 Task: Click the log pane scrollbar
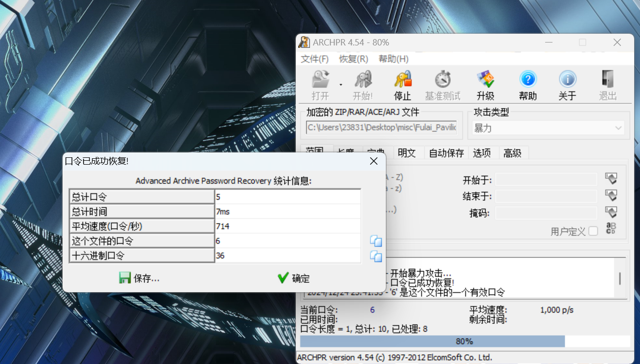tap(620, 278)
